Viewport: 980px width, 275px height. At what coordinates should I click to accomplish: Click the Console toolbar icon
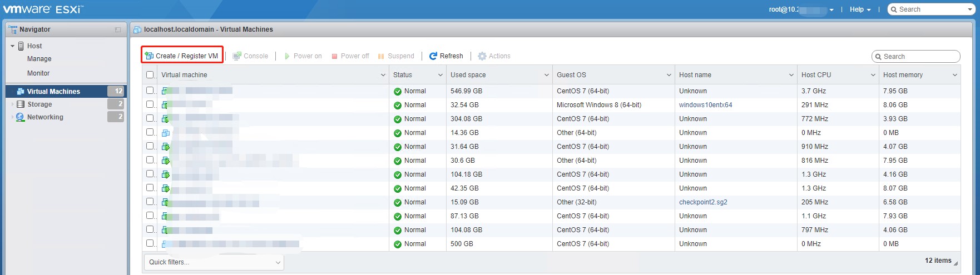coord(237,56)
